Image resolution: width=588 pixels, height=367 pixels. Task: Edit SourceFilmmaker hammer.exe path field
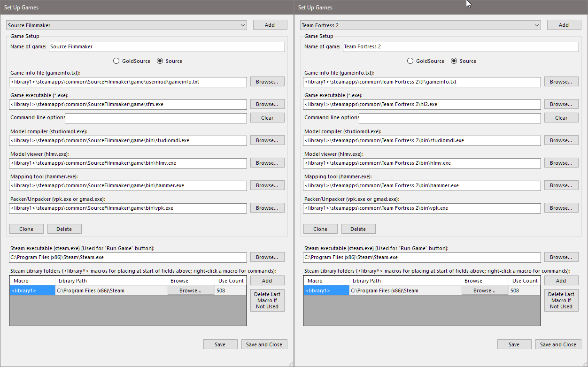pos(128,185)
